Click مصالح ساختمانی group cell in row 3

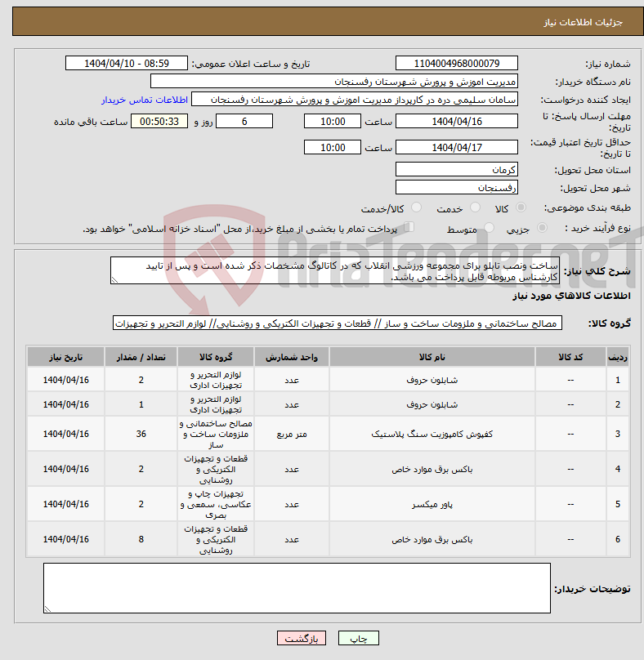coord(216,434)
